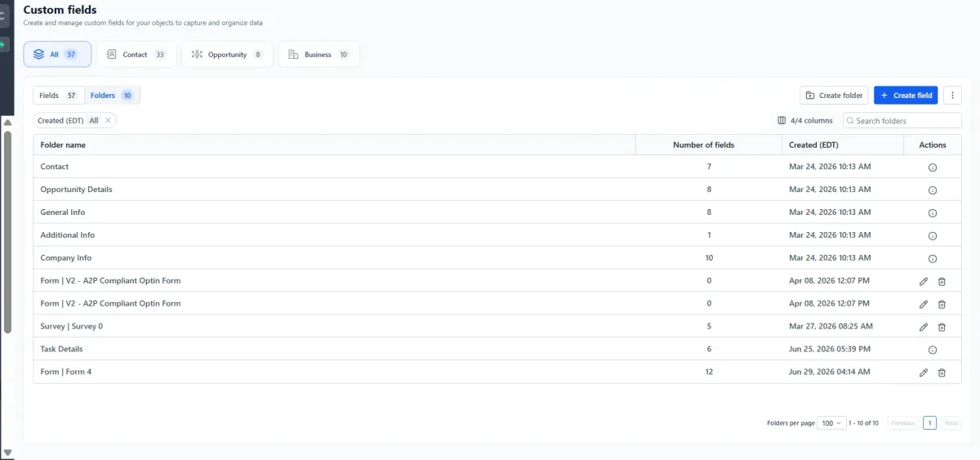Click info icon for Opportunity Details folder
Screen dimensions: 980x460
[932, 190]
